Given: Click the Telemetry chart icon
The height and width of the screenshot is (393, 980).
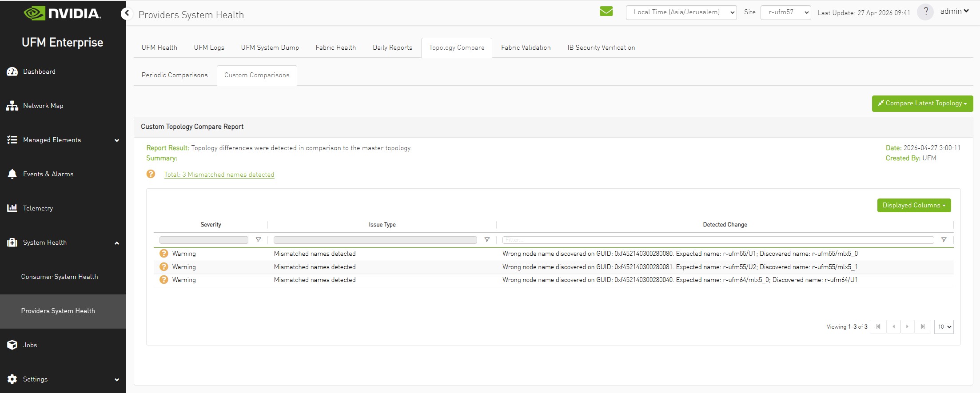Looking at the screenshot, I should coord(12,208).
